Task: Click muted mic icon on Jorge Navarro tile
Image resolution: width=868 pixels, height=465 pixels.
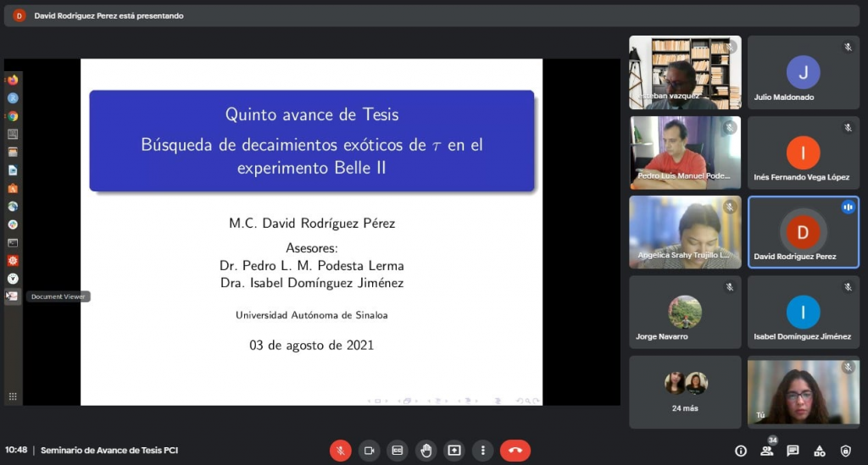Action: pyautogui.click(x=730, y=287)
